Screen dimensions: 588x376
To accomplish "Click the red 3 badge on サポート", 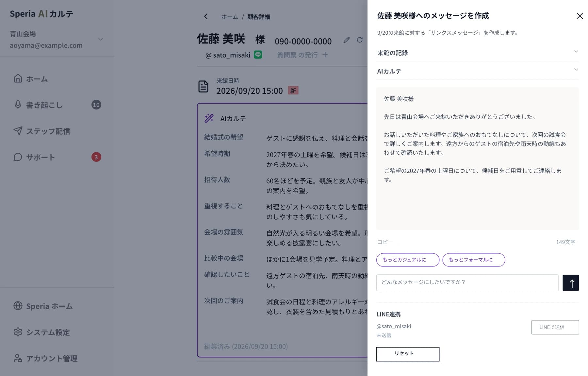I will [96, 157].
